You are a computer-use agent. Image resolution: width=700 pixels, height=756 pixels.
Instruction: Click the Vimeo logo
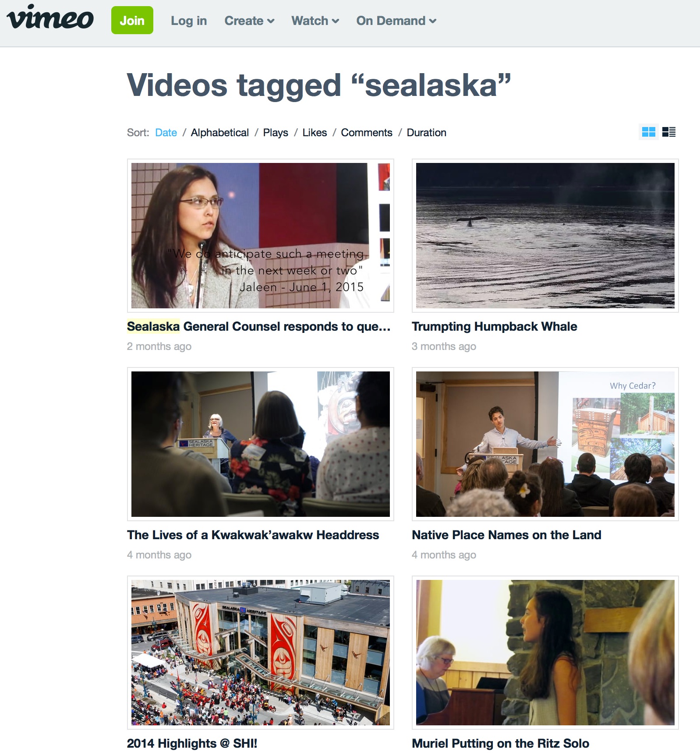(x=50, y=18)
